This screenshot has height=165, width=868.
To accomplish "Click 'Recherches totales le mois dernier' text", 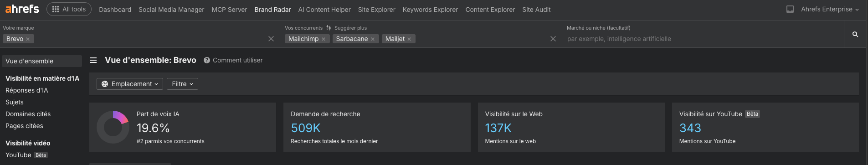I will coord(334,141).
